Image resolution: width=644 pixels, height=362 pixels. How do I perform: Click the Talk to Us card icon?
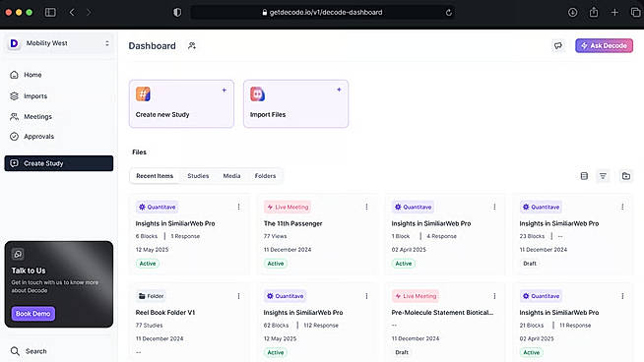[18, 254]
